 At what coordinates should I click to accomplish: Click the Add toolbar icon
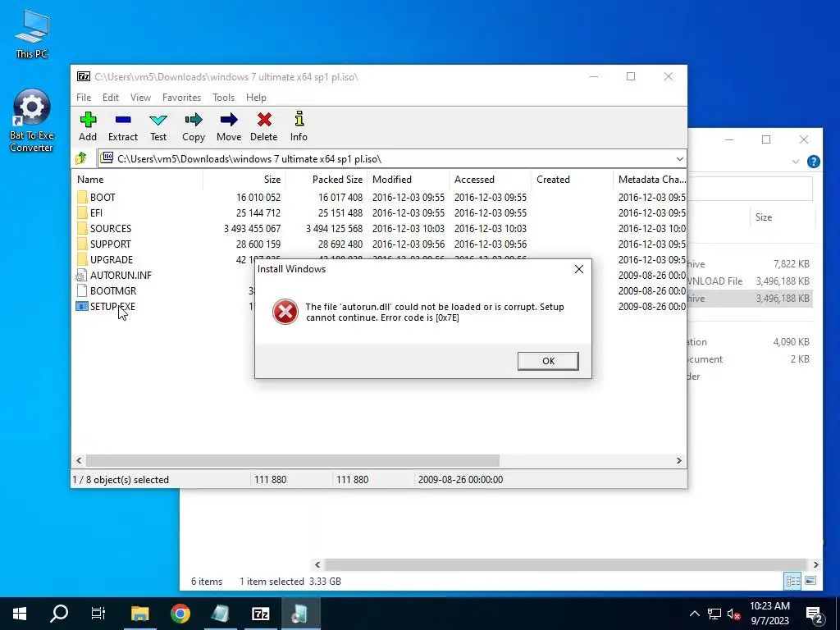click(x=88, y=120)
